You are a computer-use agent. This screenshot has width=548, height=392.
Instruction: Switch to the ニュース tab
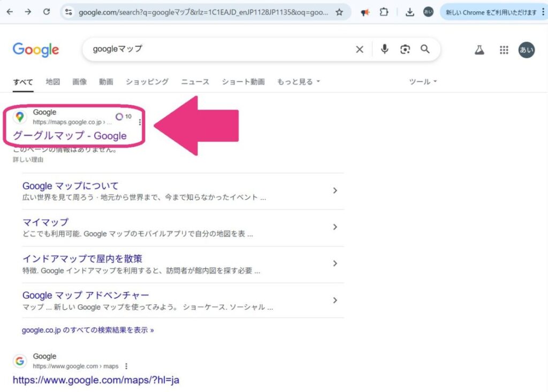195,82
